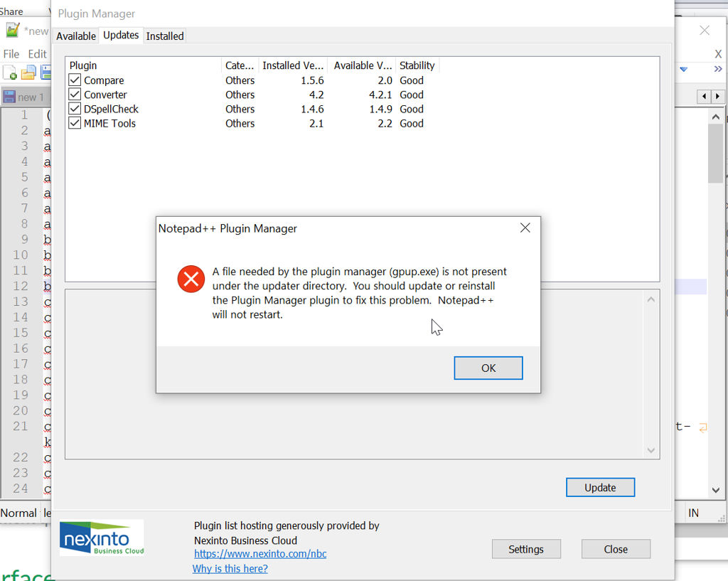Click the Save icon in Notepad++ toolbar
The width and height of the screenshot is (728, 581).
45,73
